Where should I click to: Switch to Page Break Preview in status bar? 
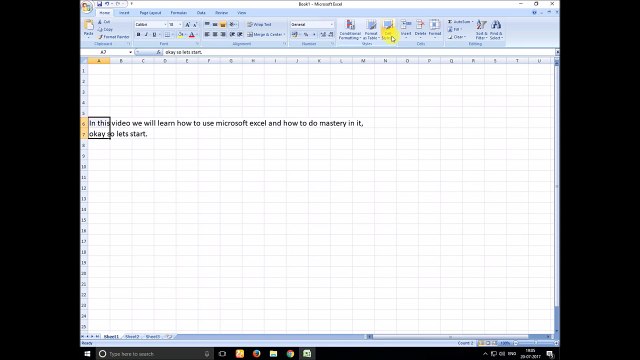[x=494, y=343]
